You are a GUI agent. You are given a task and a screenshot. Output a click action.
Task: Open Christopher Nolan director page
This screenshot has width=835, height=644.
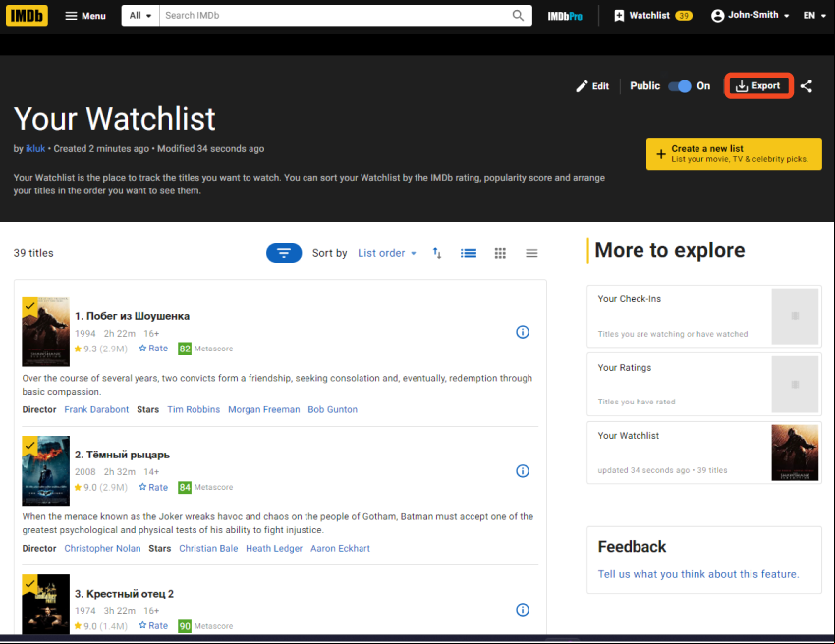click(x=103, y=548)
